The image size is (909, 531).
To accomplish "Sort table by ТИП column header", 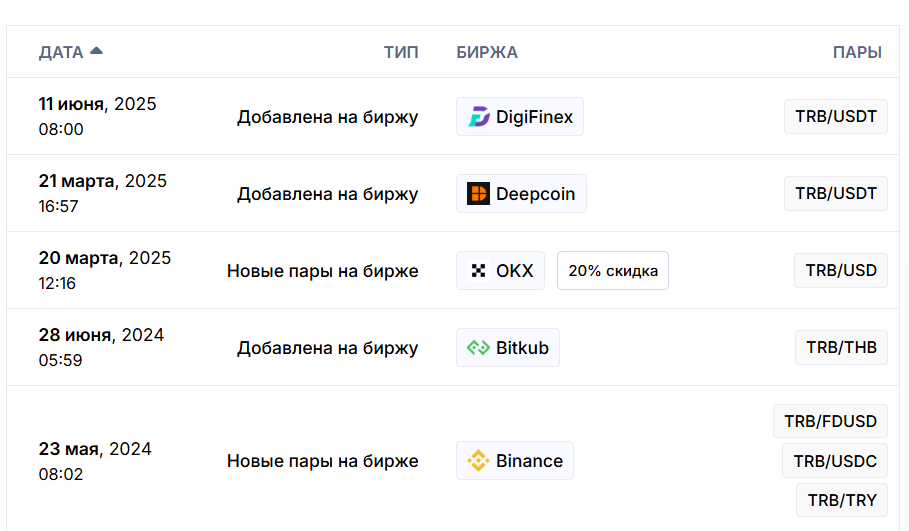I will pyautogui.click(x=401, y=52).
